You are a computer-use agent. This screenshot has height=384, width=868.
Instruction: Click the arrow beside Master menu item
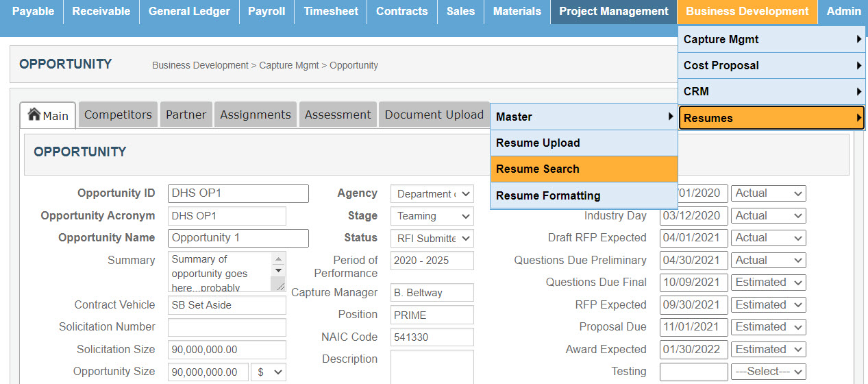pos(671,117)
